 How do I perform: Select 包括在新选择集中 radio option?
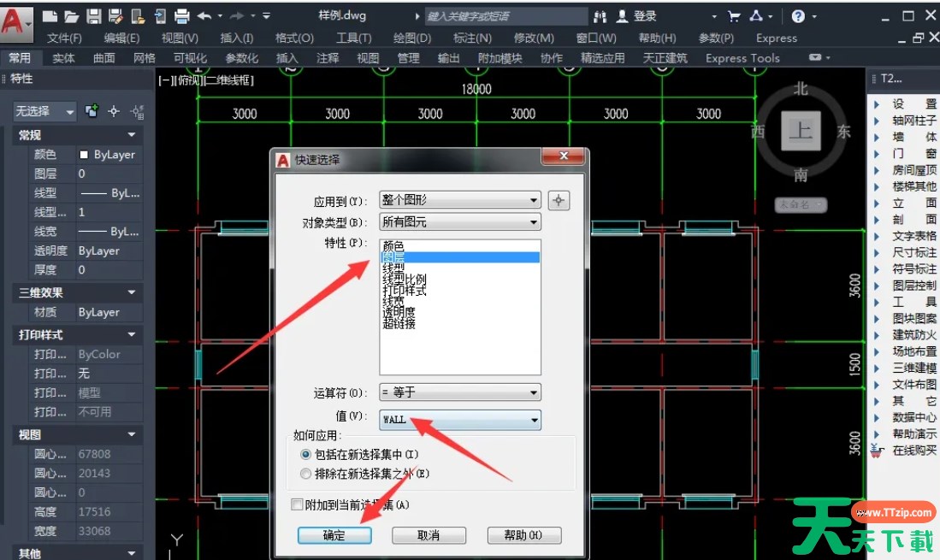tap(306, 455)
